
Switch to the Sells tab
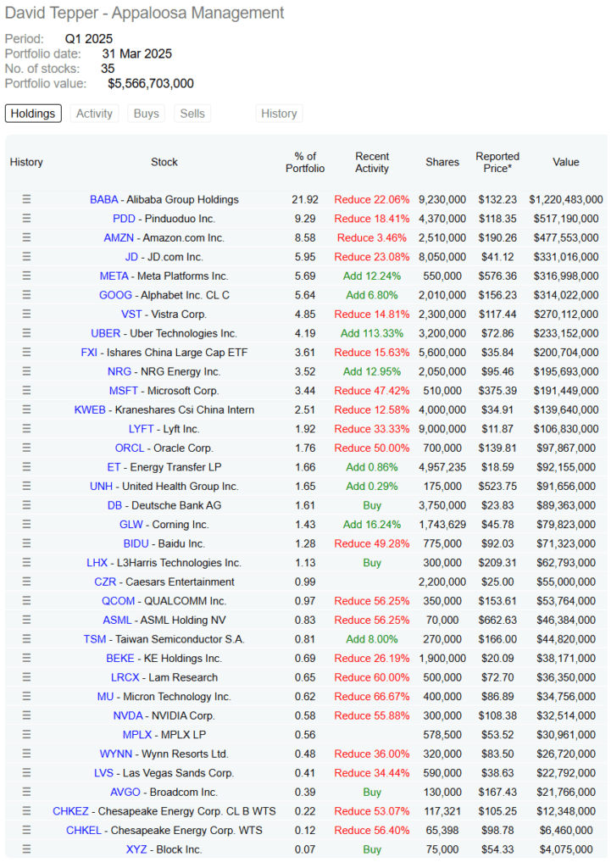(x=192, y=114)
